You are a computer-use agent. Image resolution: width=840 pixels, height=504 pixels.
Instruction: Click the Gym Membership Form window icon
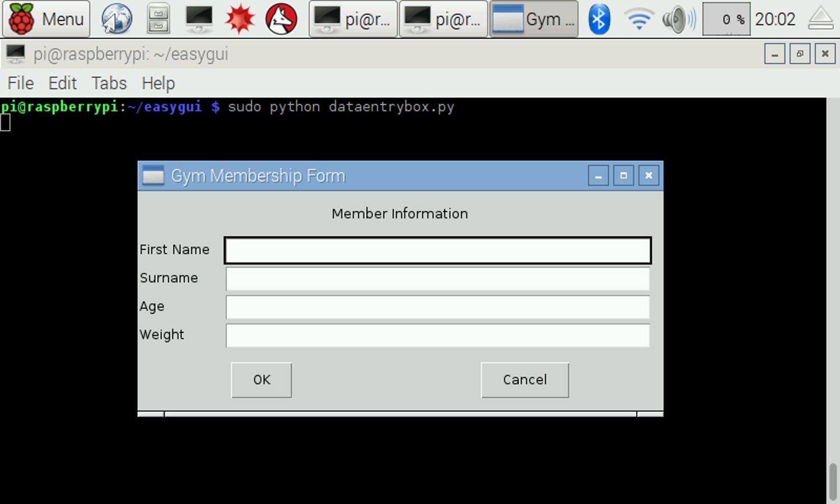[153, 175]
